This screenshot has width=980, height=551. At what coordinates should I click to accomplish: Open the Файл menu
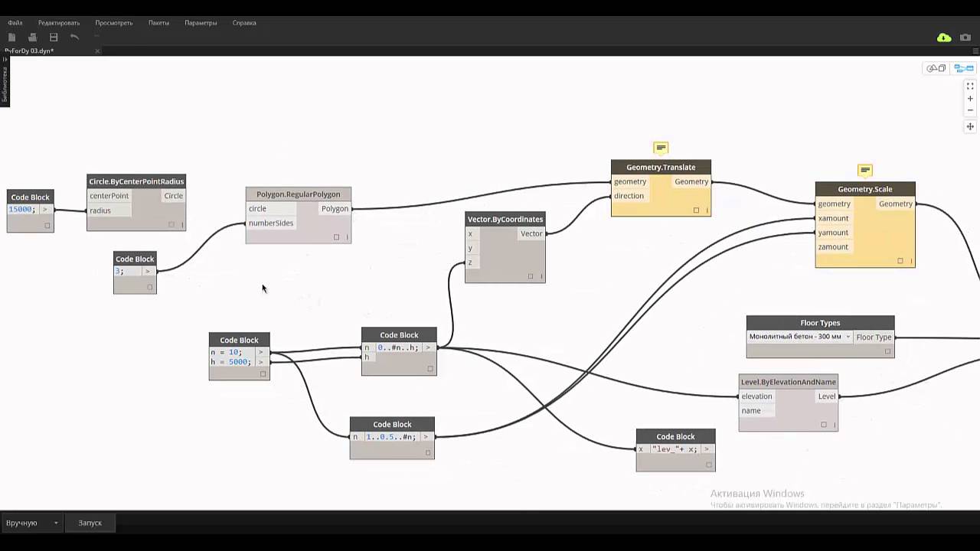15,23
